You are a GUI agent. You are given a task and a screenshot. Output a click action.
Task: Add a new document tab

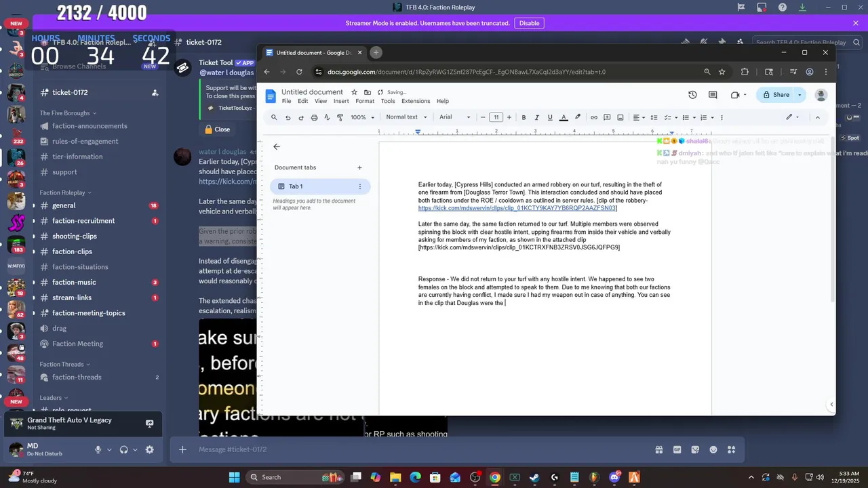pos(359,167)
